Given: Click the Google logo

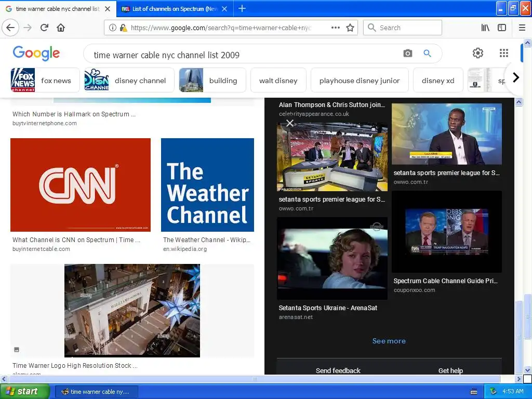Looking at the screenshot, I should 36,54.
